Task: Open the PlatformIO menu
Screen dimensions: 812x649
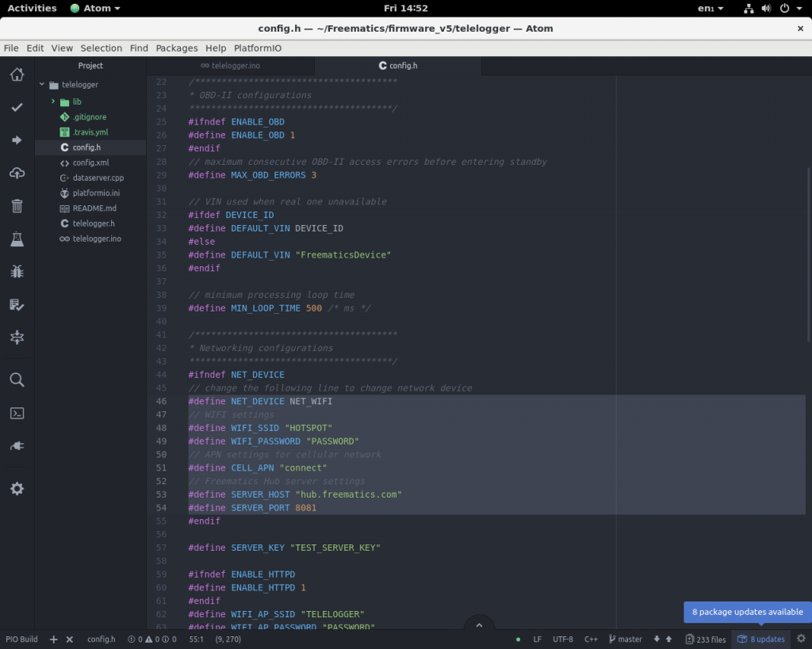Action: point(257,48)
